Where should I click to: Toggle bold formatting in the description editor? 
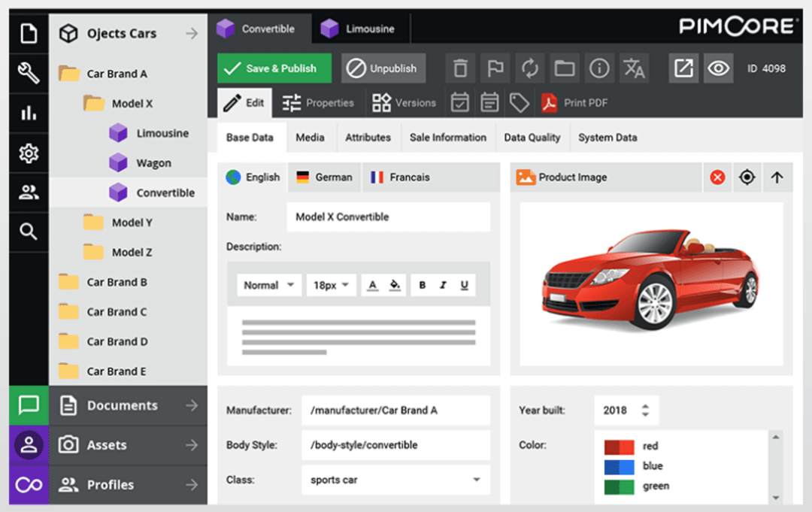422,285
